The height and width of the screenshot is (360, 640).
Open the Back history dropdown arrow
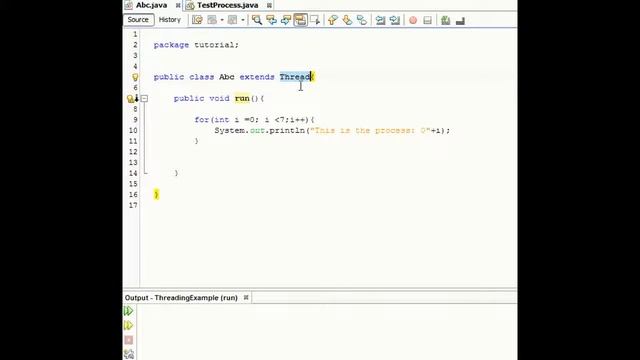click(222, 20)
